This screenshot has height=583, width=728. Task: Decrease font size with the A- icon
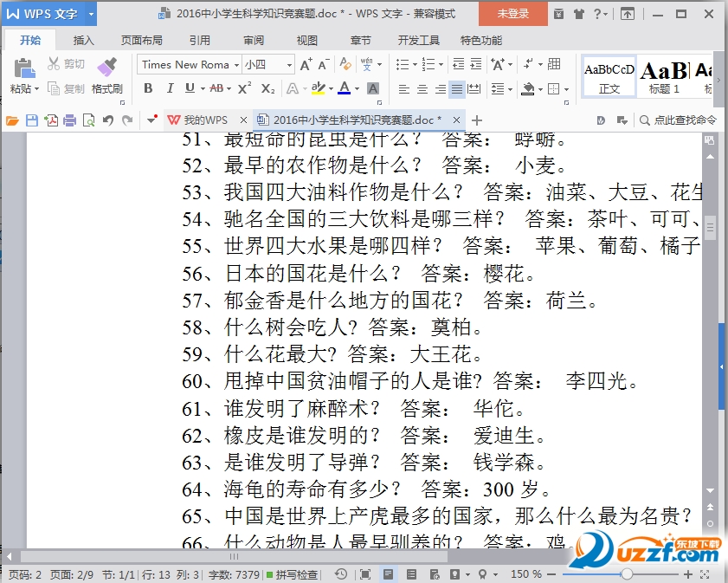tap(325, 64)
